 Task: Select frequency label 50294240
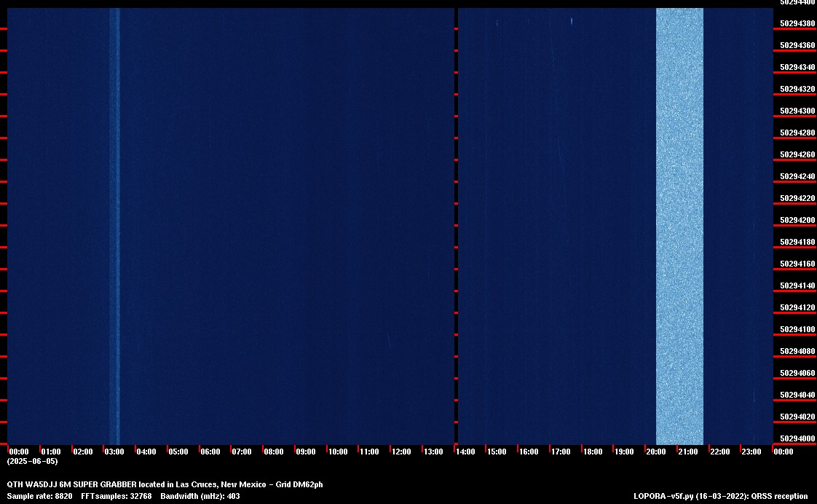click(797, 177)
